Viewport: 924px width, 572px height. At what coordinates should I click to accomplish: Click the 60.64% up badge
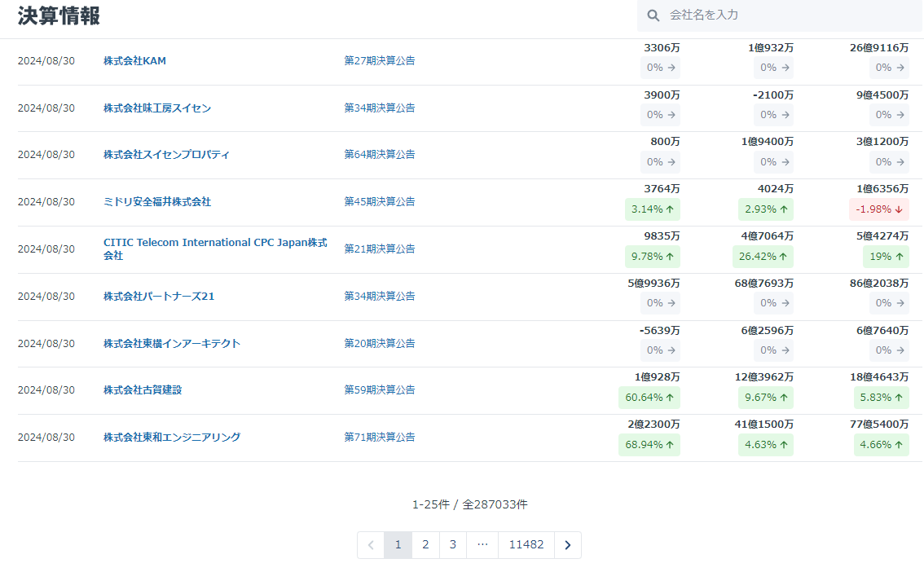click(x=649, y=398)
